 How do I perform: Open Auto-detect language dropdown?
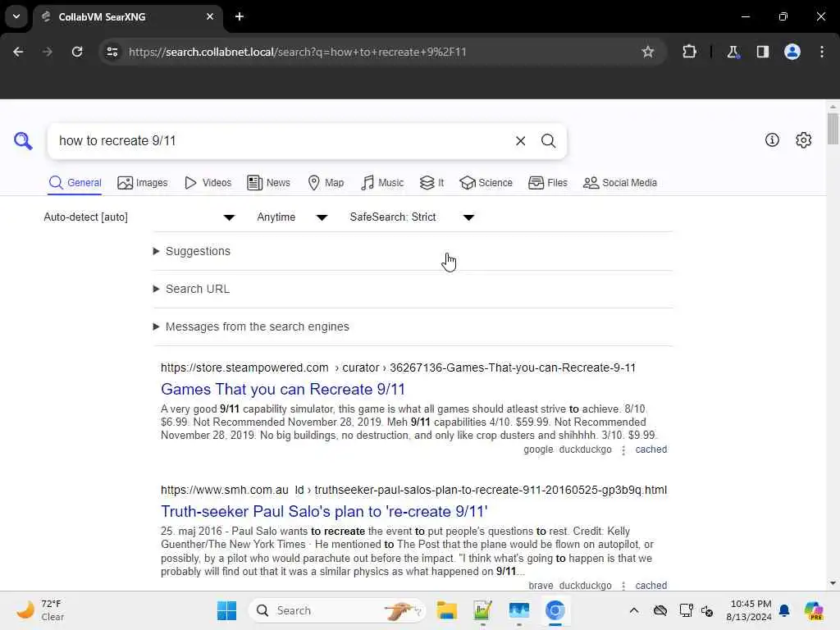pos(139,217)
